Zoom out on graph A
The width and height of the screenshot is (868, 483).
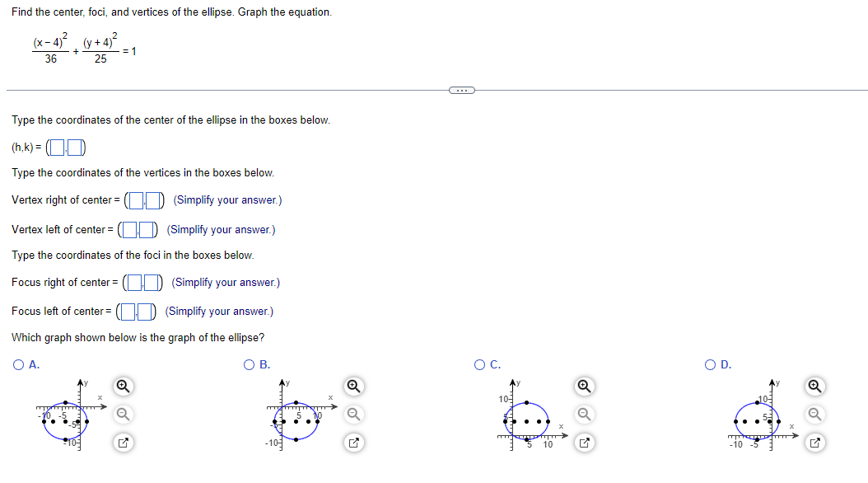tap(124, 415)
